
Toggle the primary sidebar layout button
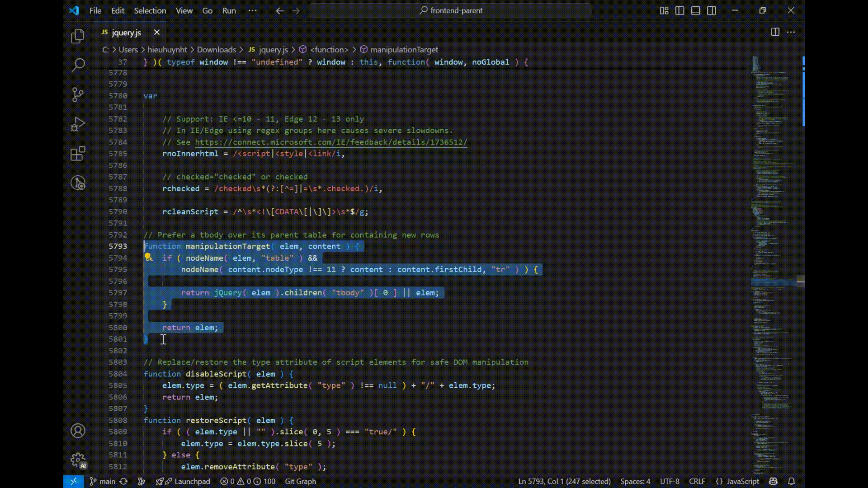[679, 10]
